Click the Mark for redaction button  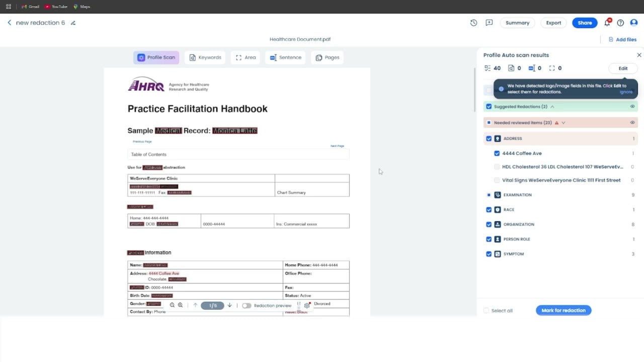tap(563, 310)
